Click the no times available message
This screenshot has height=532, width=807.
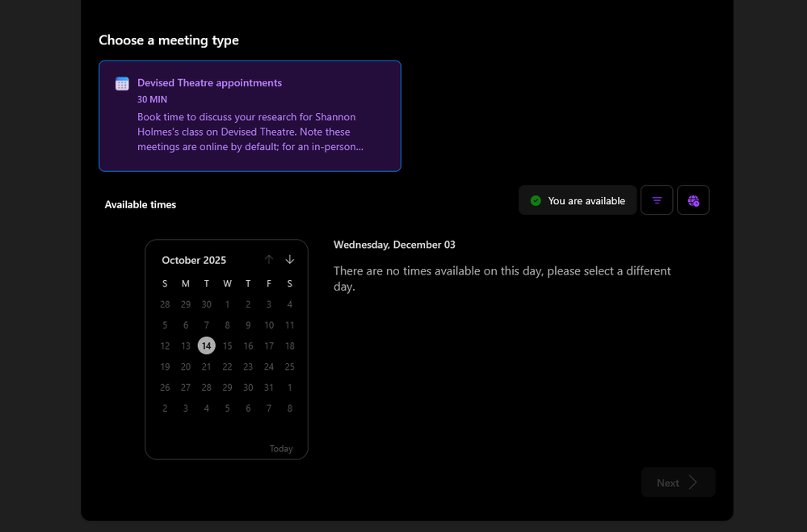pos(502,279)
